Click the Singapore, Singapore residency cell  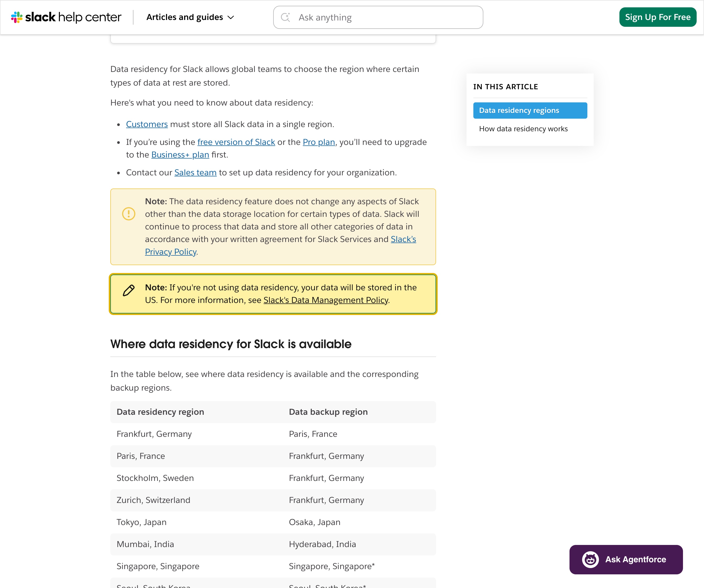[x=158, y=566]
